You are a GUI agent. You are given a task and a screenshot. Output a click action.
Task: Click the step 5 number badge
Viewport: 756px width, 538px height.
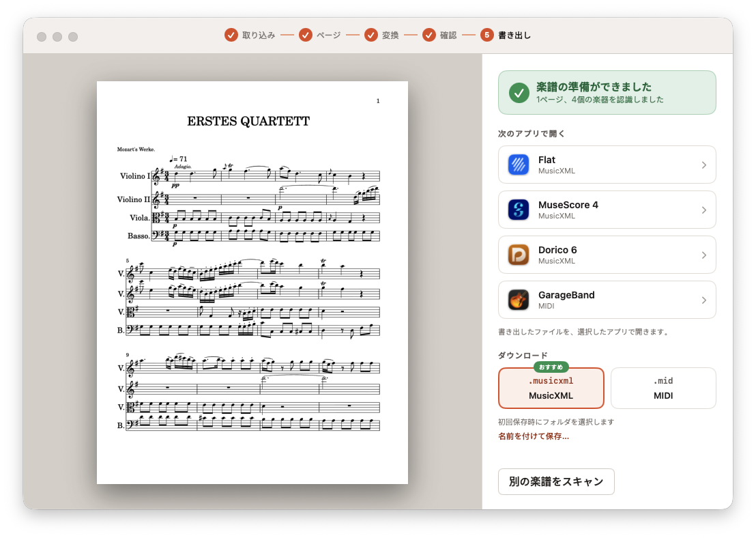click(x=487, y=35)
